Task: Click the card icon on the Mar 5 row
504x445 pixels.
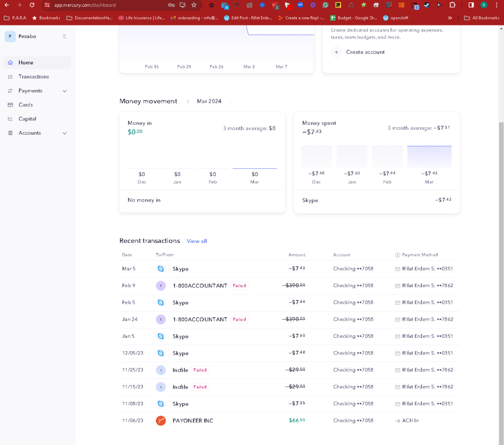Action: (398, 269)
